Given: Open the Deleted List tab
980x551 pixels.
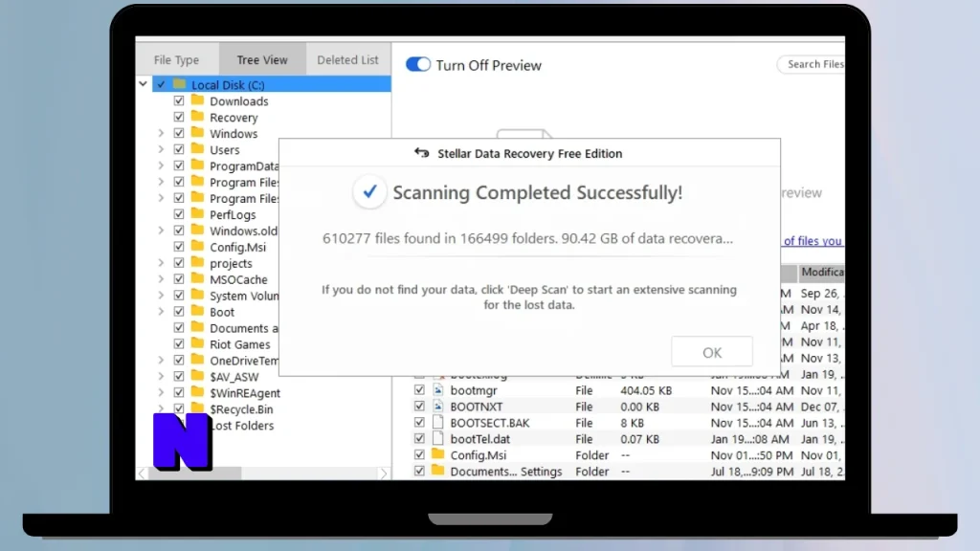Looking at the screenshot, I should 347,60.
